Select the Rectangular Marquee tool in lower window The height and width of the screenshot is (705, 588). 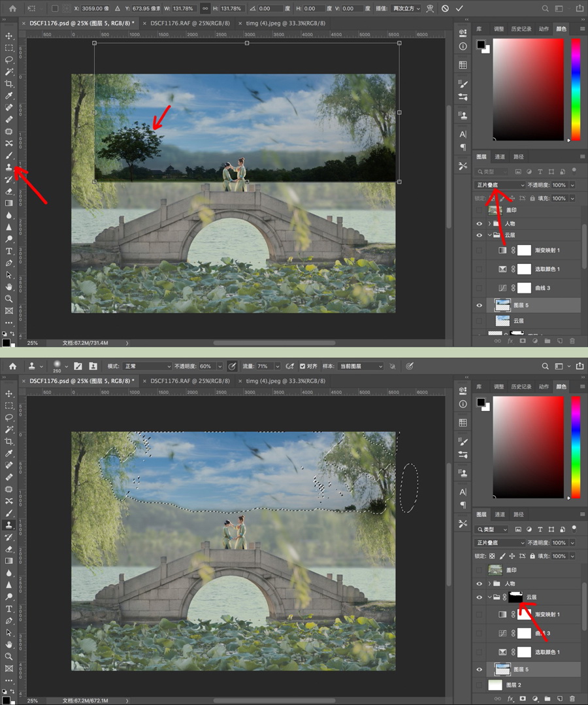tap(8, 406)
